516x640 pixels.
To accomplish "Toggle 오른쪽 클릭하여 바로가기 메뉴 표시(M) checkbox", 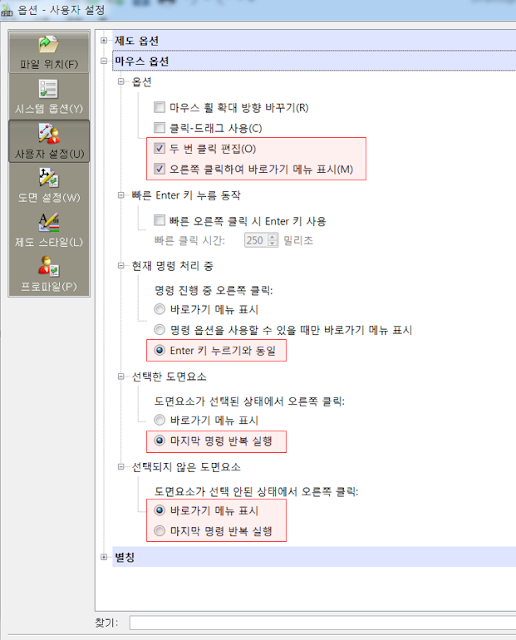I will point(159,169).
